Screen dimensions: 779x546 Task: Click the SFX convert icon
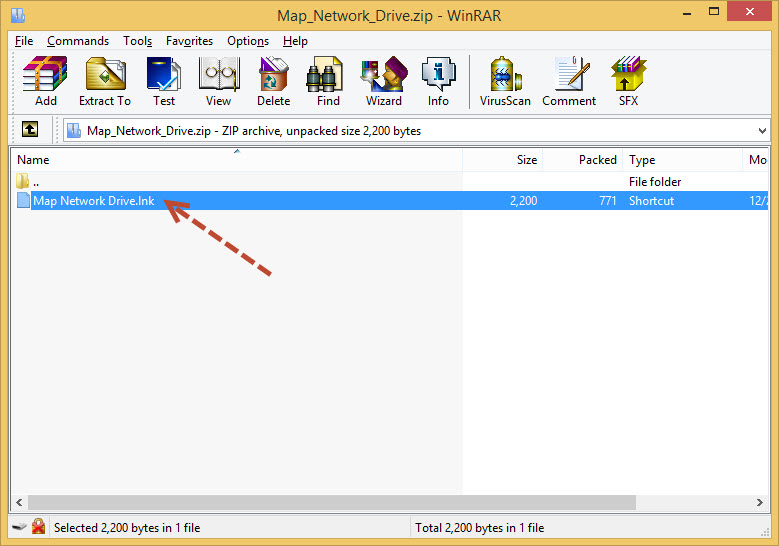pos(628,74)
